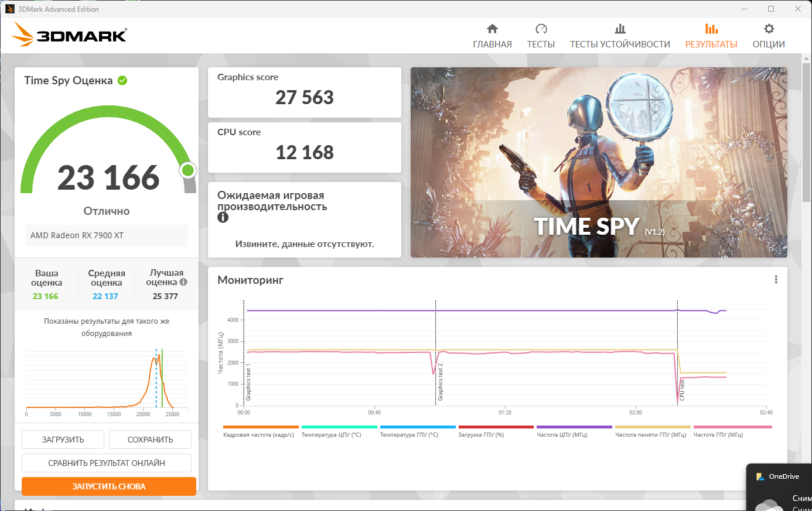The width and height of the screenshot is (812, 511).
Task: Click the info icon next to Лучшая оценка
Action: pyautogui.click(x=183, y=282)
